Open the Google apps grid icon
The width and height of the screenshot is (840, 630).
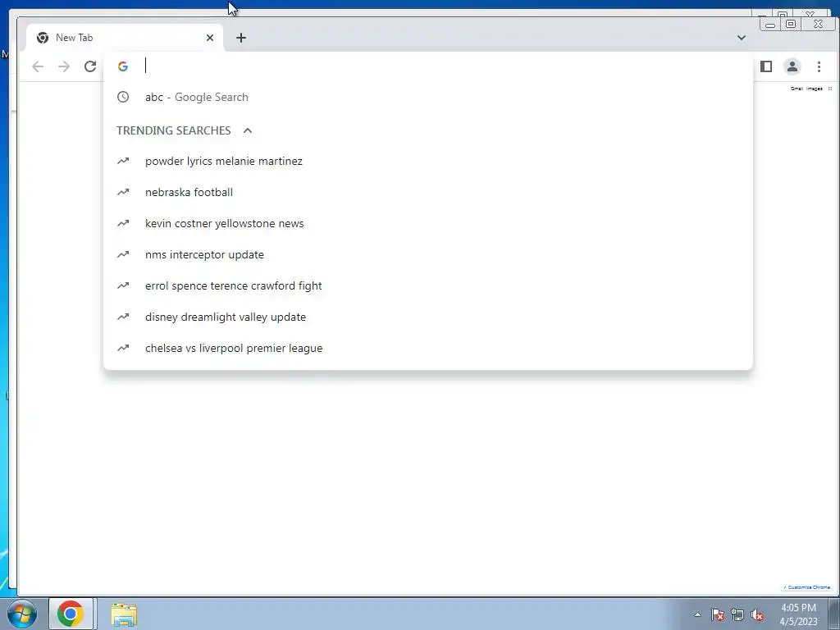pos(830,89)
